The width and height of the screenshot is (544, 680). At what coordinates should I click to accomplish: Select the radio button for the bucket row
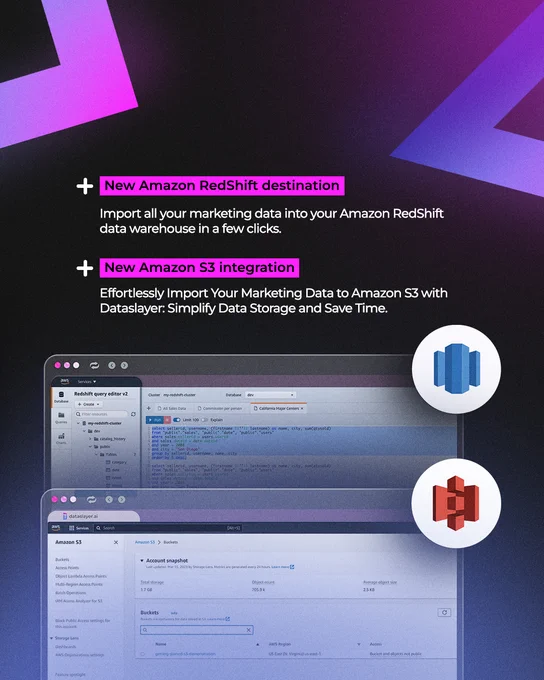point(143,654)
